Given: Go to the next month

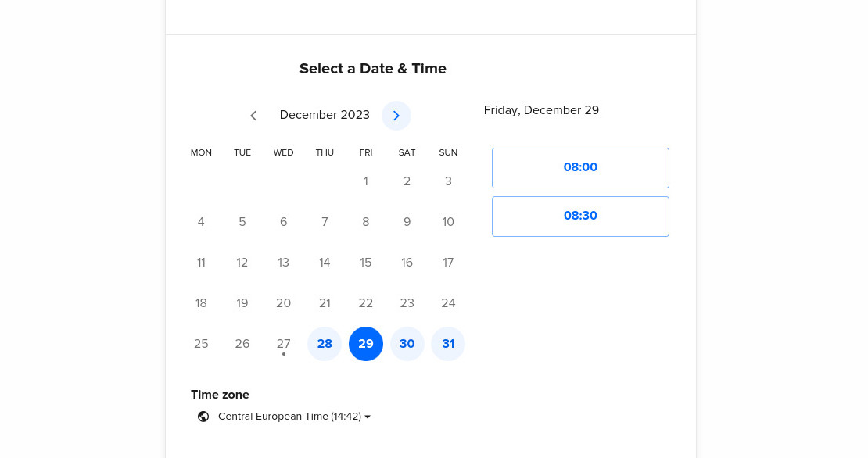Looking at the screenshot, I should tap(396, 116).
